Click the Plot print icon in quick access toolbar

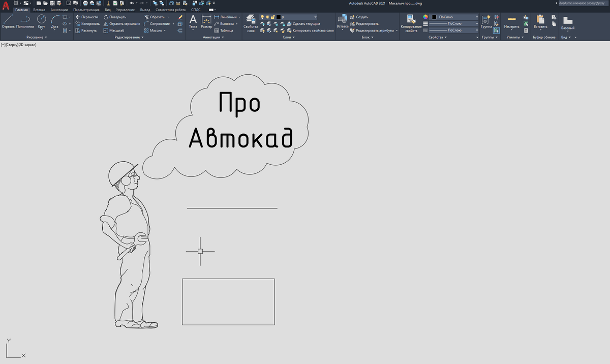click(x=85, y=3)
